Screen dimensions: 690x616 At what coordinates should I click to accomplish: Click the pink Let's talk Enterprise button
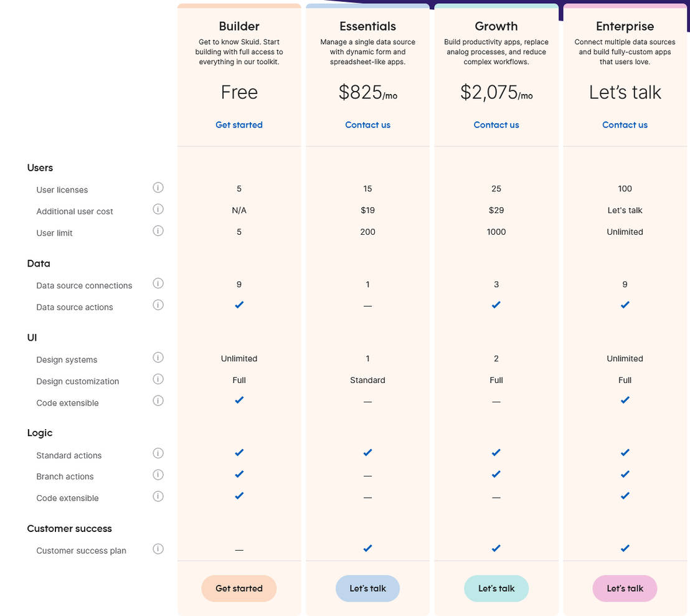[625, 588]
